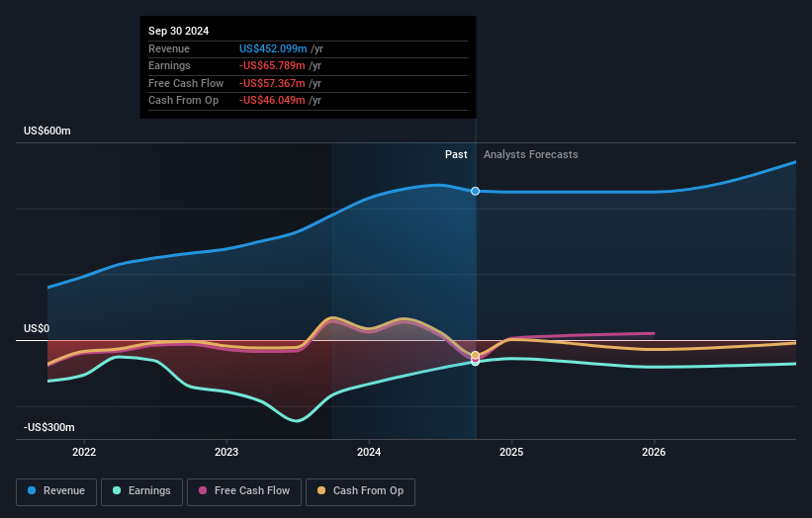Click the 2024 x-axis label
This screenshot has height=518, width=812.
point(369,452)
